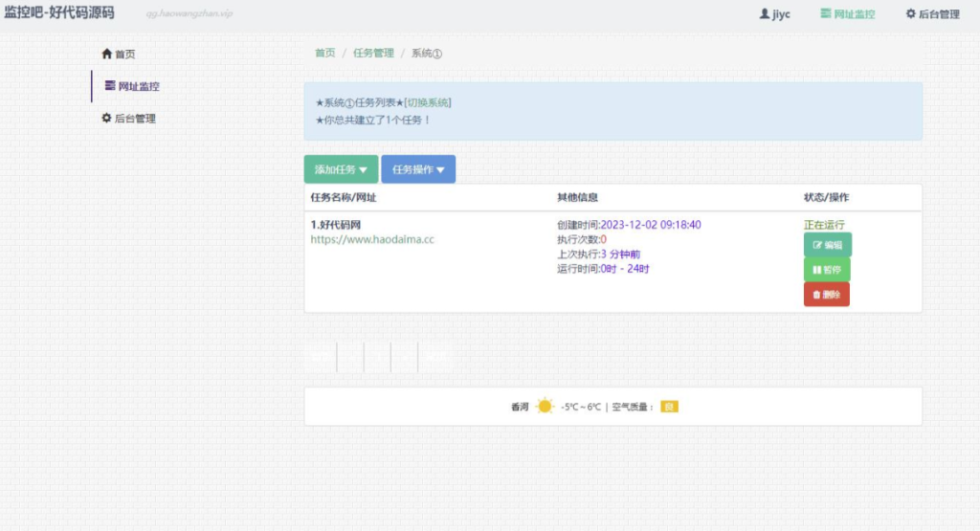The height and width of the screenshot is (531, 980).
Task: Select 后台管理 in the sidebar
Action: click(129, 118)
